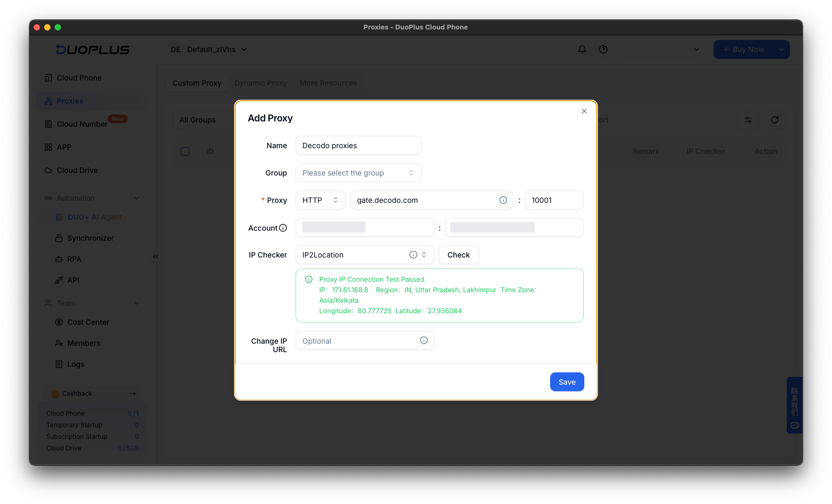Click the proxy host info icon
The width and height of the screenshot is (832, 504).
pyautogui.click(x=503, y=200)
